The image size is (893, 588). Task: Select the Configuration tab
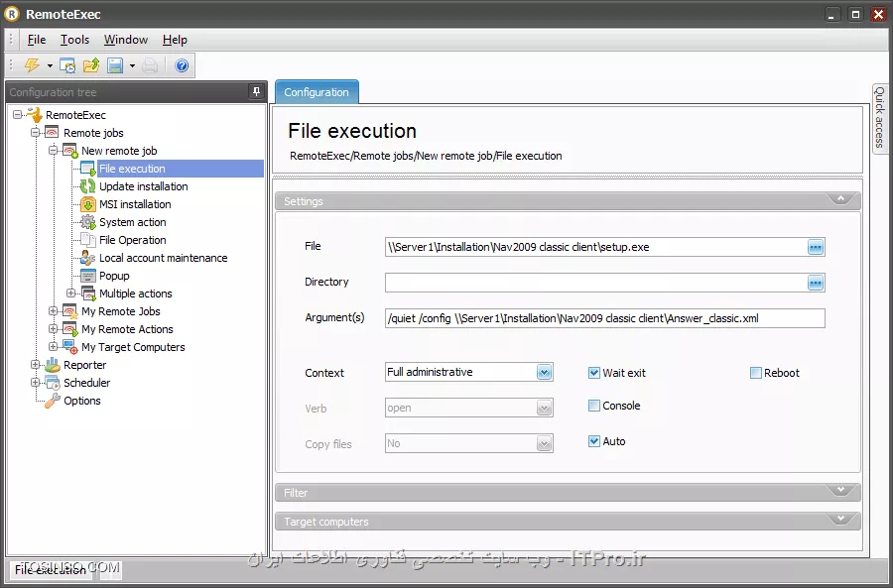pyautogui.click(x=317, y=92)
